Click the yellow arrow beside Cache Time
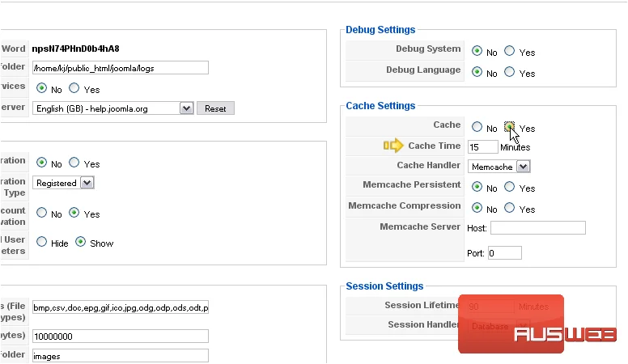Screen dimensions: 628x364 point(393,146)
